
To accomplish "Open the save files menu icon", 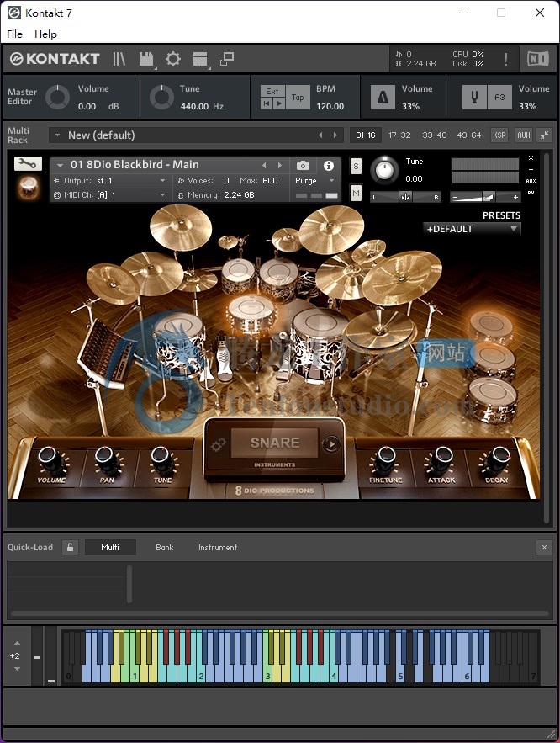I will 146,59.
